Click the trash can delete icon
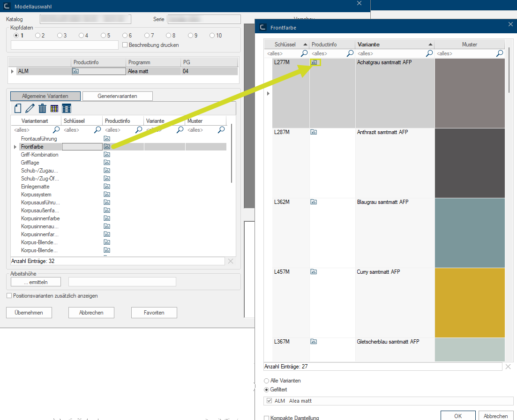The image size is (517, 420). coord(42,108)
